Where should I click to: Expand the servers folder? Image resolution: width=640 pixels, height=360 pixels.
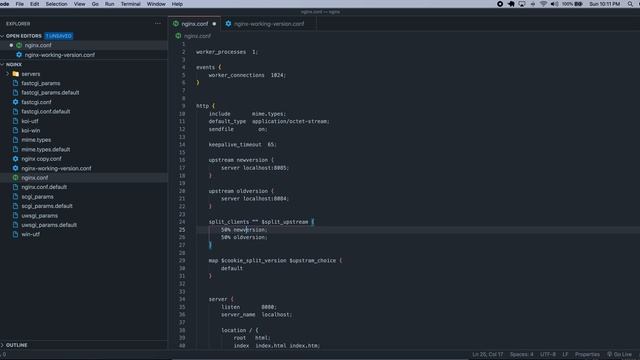7,74
